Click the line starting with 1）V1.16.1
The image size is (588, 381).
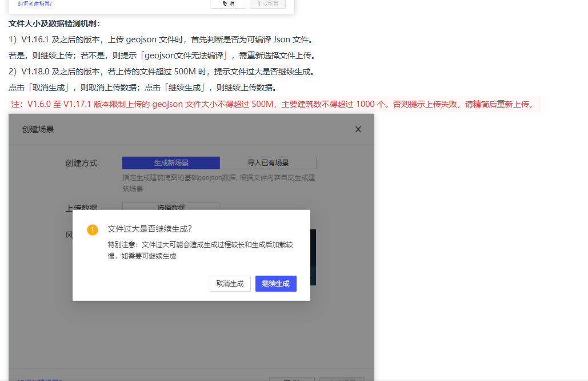coord(161,39)
